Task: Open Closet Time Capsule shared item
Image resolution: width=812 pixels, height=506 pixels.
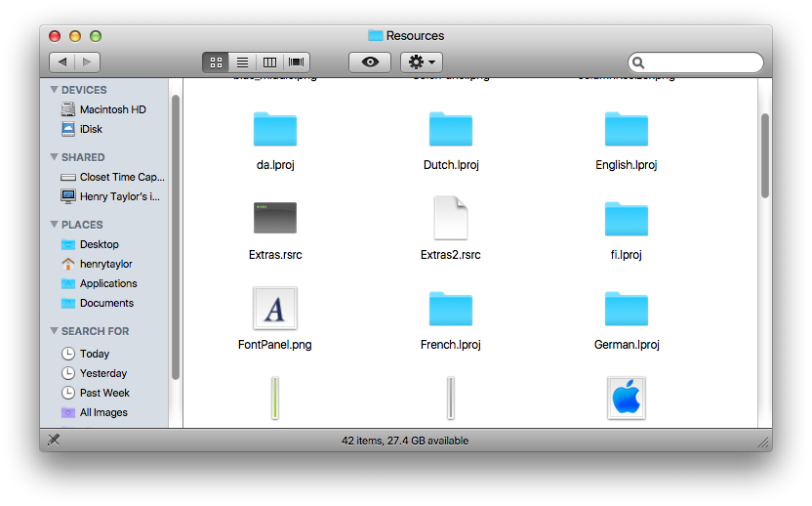Action: pos(113,178)
